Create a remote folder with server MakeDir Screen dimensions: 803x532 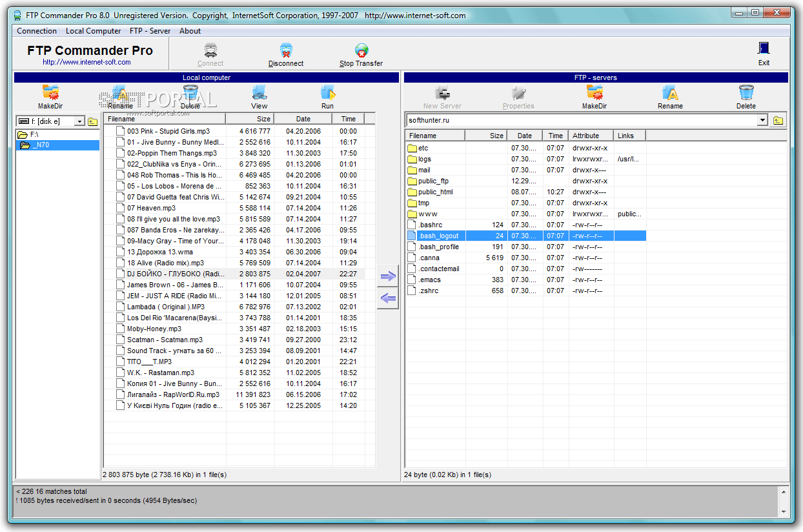tap(595, 92)
